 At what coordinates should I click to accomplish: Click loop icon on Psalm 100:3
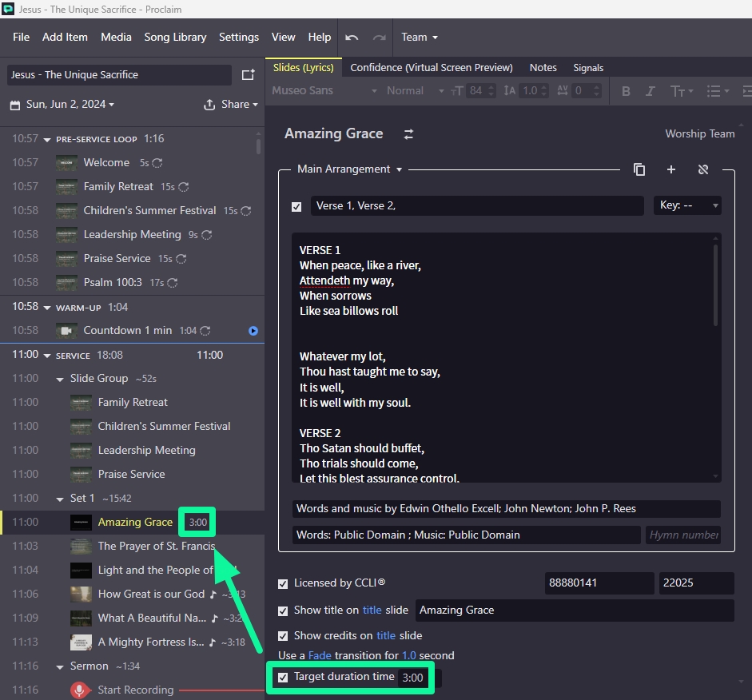pos(172,283)
